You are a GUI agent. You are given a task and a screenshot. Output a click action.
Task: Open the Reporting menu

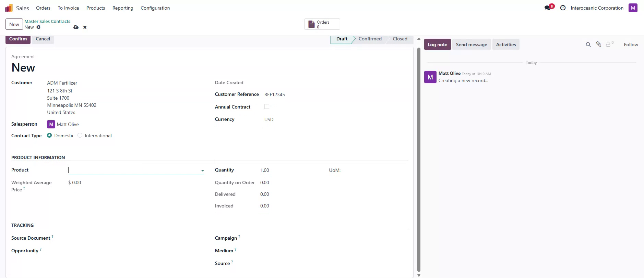tap(123, 8)
